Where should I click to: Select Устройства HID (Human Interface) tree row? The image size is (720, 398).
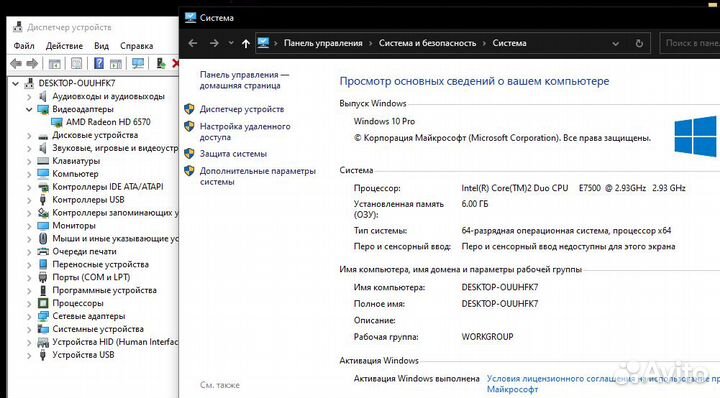115,342
